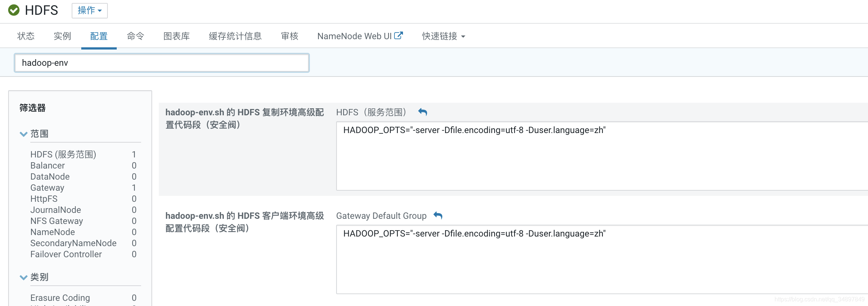Click the 筛选器 panel heading

tap(33, 108)
